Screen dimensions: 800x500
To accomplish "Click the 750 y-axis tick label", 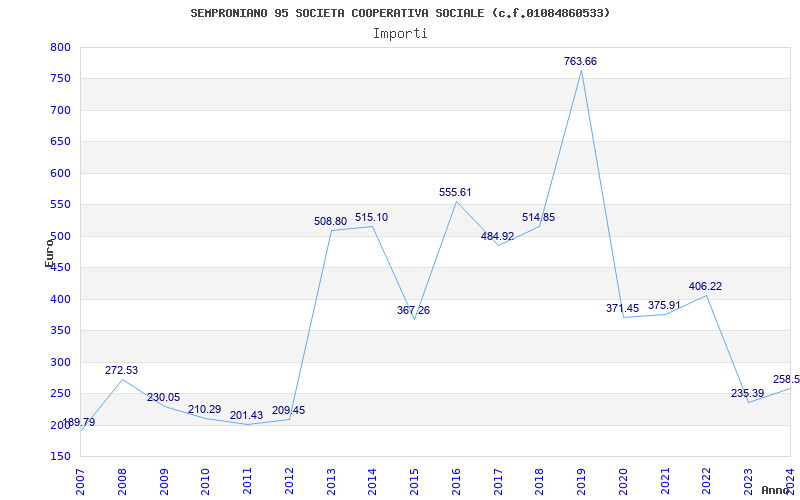I will coord(60,79).
